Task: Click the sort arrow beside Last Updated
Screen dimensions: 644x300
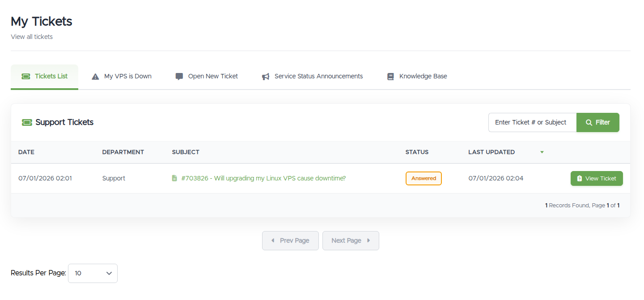Action: pyautogui.click(x=542, y=152)
